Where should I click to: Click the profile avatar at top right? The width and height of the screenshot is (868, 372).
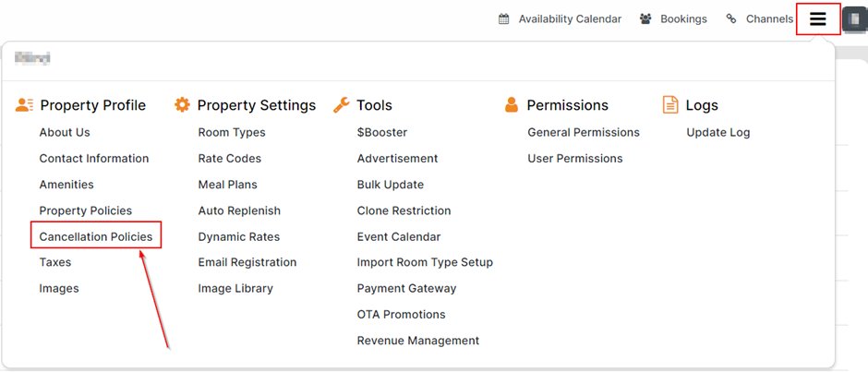coord(855,19)
